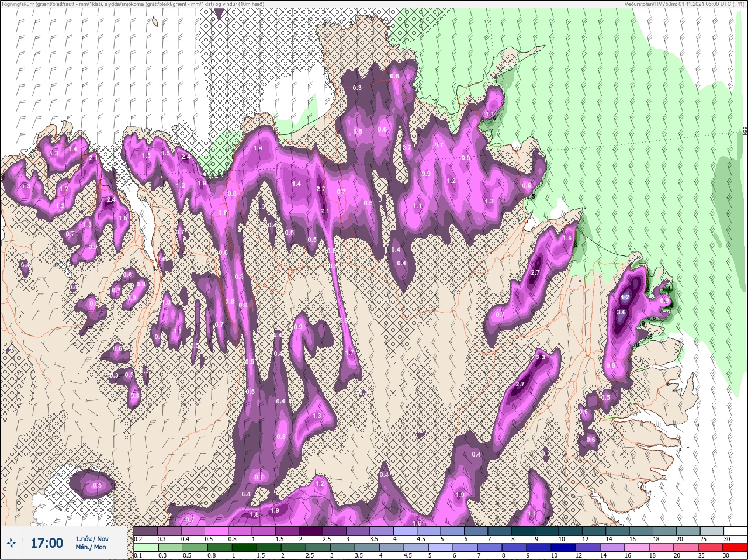The width and height of the screenshot is (748, 560).
Task: Pick top legend swatch between 0.5 and 0.8
Action: tap(217, 531)
